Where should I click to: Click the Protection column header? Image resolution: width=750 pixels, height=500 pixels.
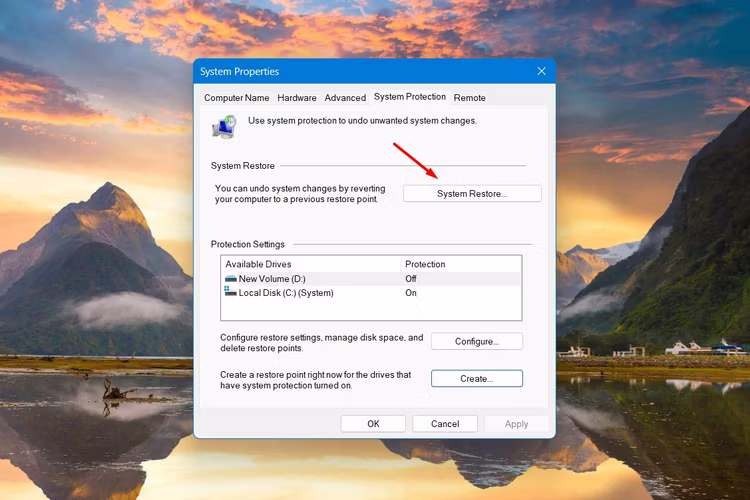click(461, 264)
